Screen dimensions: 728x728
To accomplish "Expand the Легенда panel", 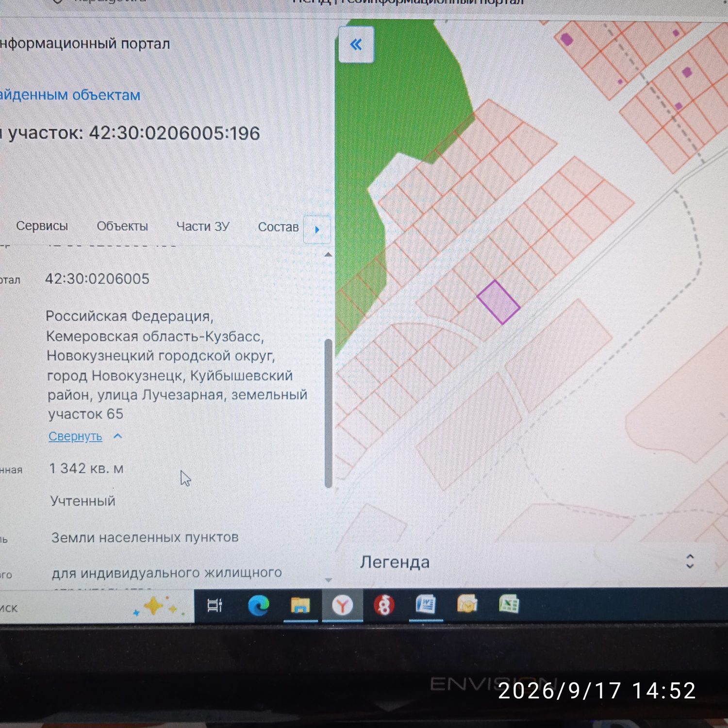I will [x=690, y=562].
